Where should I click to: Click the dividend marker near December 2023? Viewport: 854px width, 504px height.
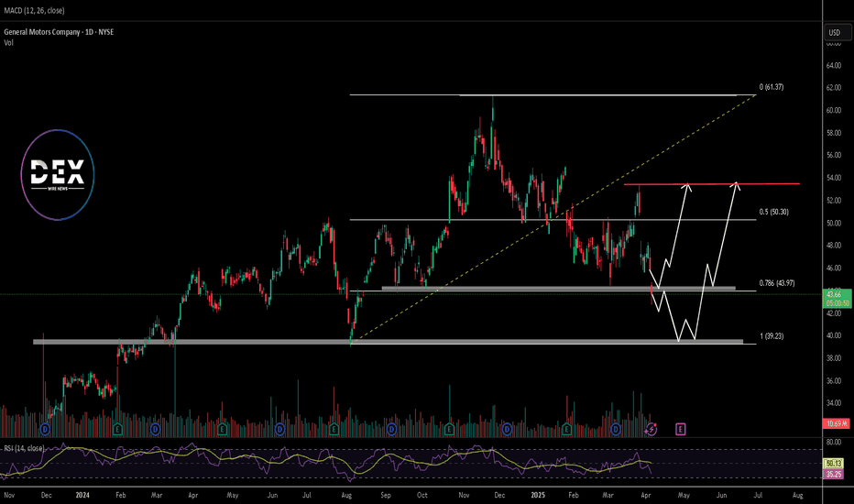45,430
